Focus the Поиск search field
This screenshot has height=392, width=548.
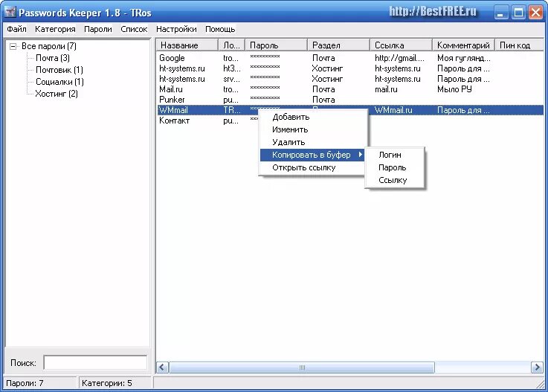95,363
